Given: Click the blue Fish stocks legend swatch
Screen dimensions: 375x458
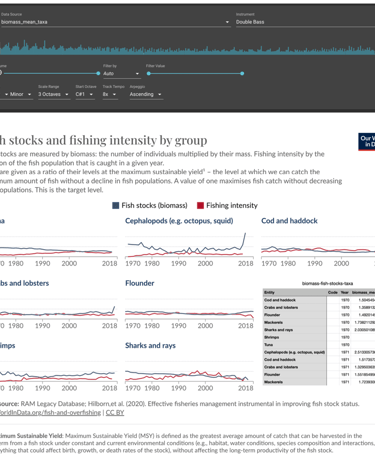Looking at the screenshot, I should pyautogui.click(x=116, y=205).
